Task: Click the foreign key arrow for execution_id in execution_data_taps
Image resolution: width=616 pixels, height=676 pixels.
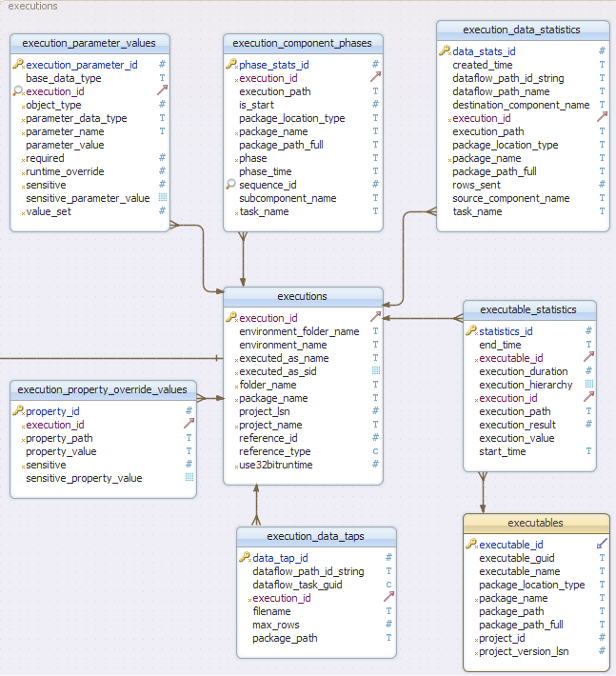Action: tap(388, 598)
